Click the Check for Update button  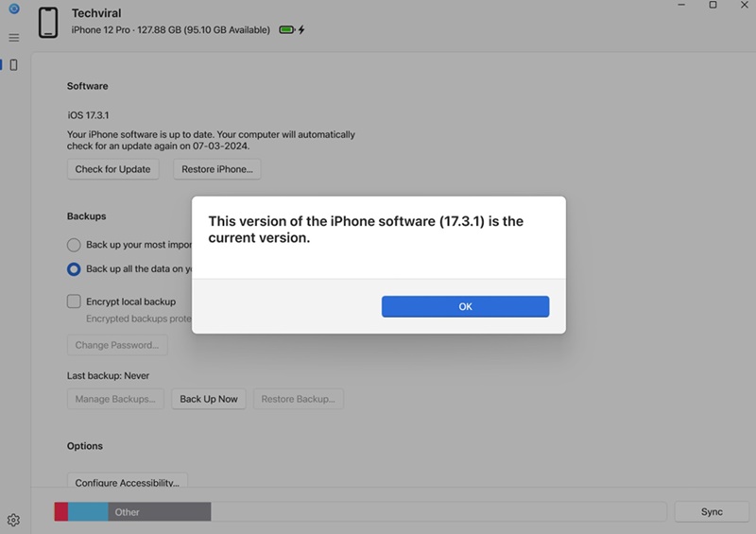(113, 169)
